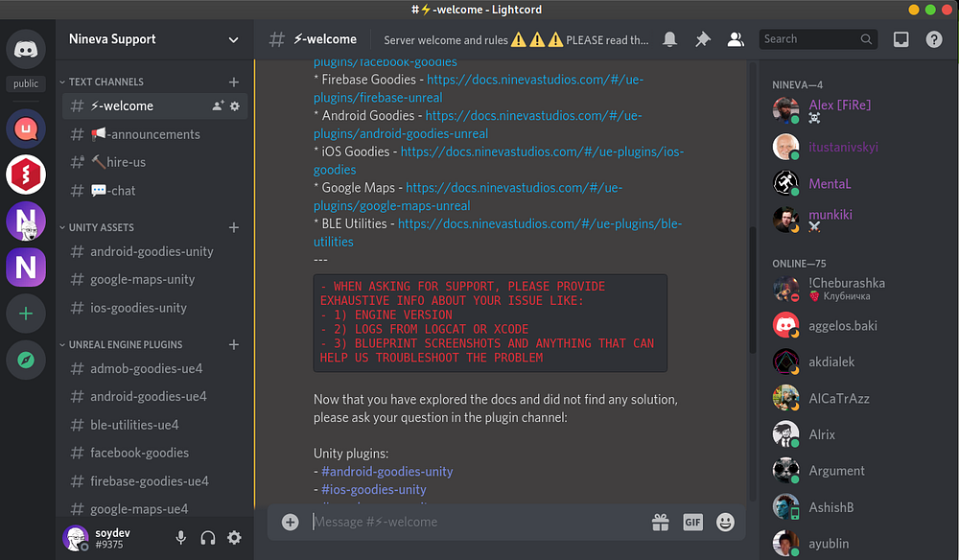Open ios-goodies-unity channel in sidebar

[154, 308]
